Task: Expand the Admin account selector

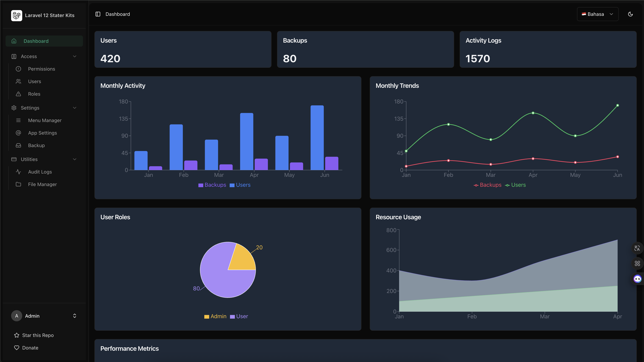Action: point(74,316)
